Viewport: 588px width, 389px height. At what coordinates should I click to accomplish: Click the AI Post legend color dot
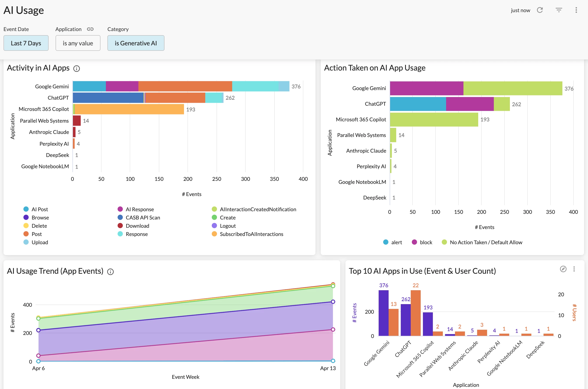coord(26,209)
